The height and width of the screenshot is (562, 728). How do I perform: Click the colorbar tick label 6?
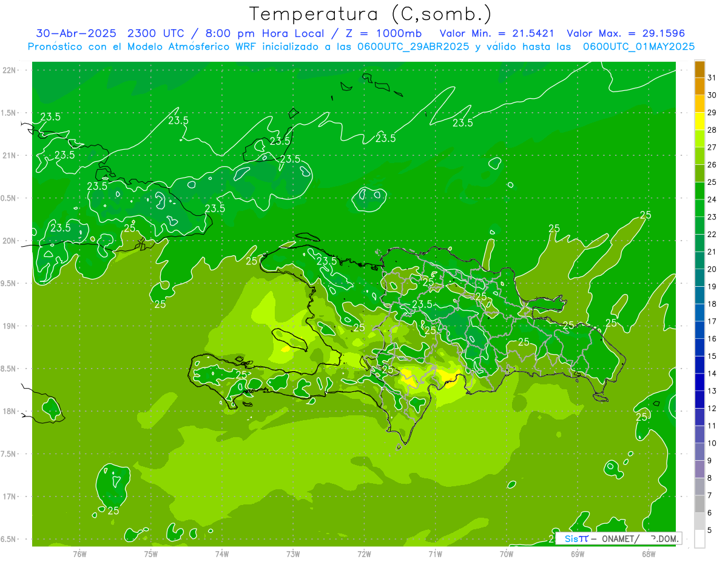[710, 513]
